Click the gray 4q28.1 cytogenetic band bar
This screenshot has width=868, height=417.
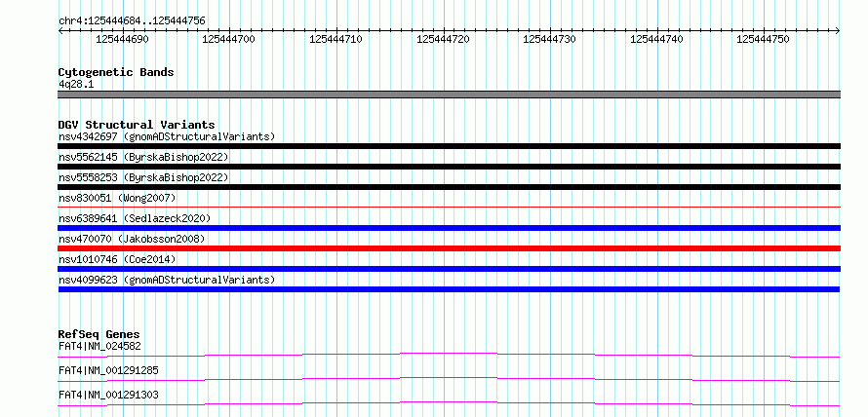pyautogui.click(x=449, y=95)
